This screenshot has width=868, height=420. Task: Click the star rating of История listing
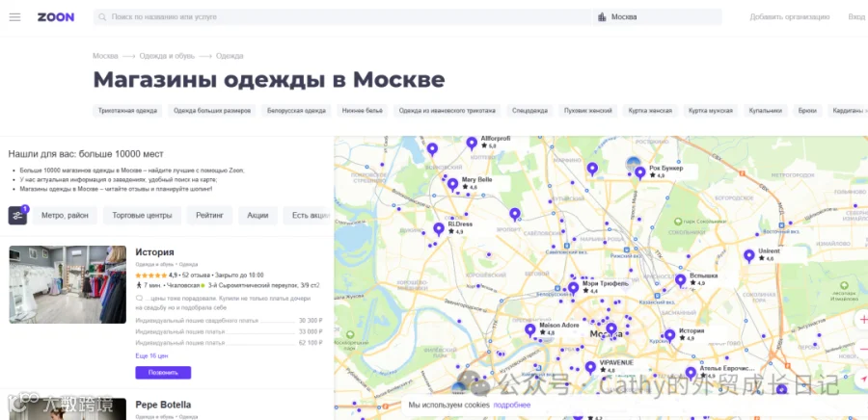point(151,276)
